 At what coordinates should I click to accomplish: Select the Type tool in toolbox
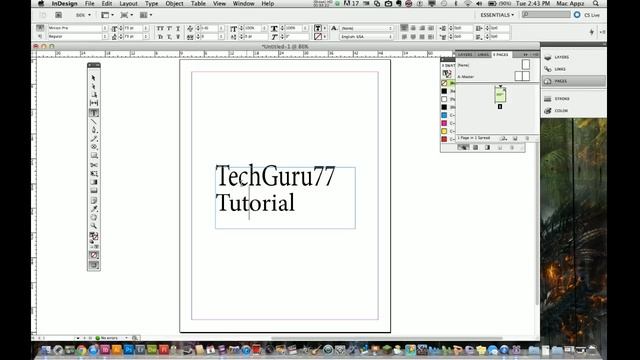coord(93,113)
